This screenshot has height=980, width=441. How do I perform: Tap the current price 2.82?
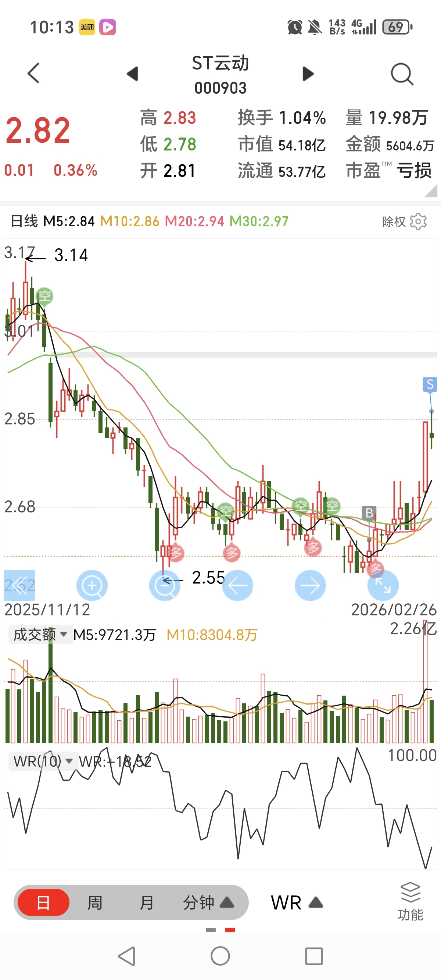(x=38, y=131)
